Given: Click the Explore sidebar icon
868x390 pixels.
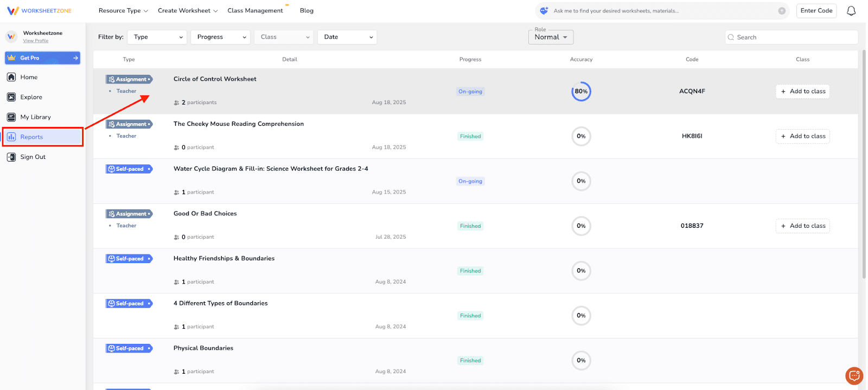Looking at the screenshot, I should (x=11, y=97).
